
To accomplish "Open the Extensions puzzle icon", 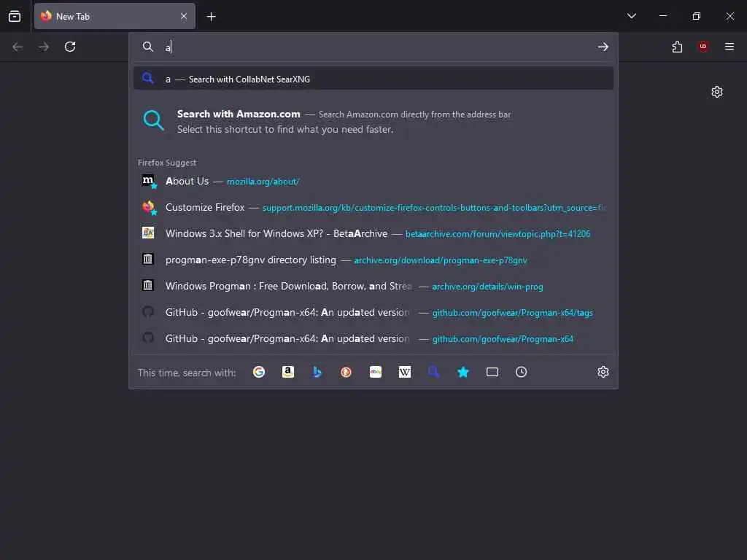I will pos(677,47).
